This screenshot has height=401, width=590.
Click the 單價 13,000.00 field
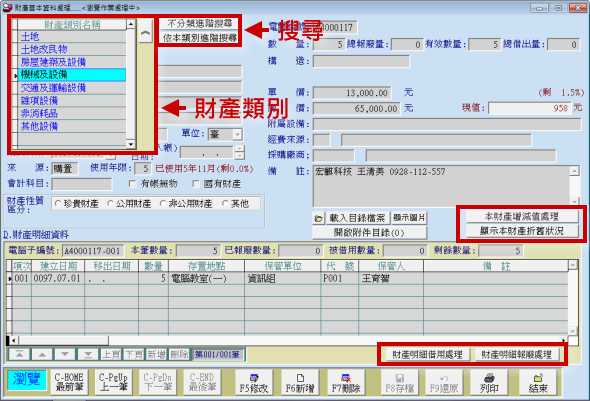coord(352,93)
